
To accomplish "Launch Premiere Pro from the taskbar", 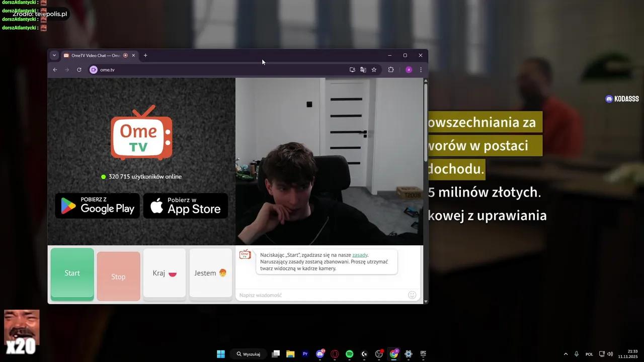I will (x=305, y=354).
